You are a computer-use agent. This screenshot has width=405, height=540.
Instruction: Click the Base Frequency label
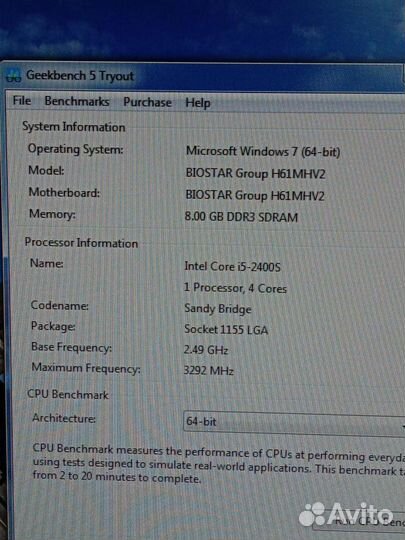(x=72, y=347)
